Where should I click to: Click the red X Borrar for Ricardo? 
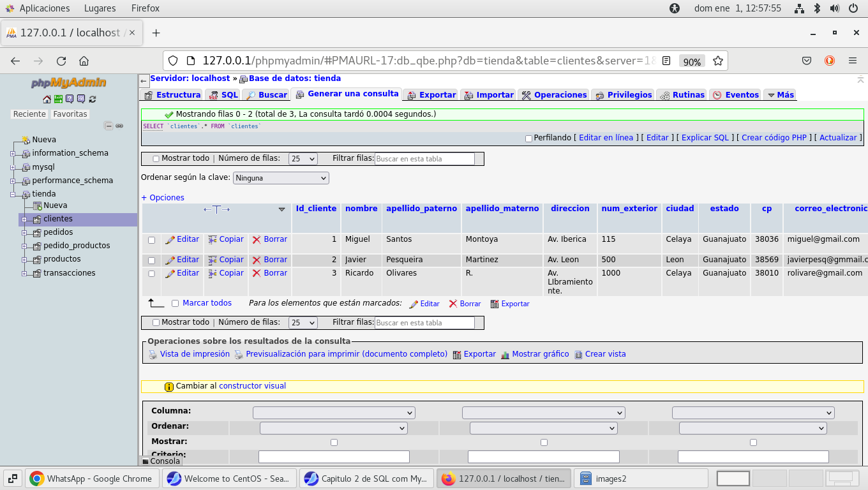(257, 273)
